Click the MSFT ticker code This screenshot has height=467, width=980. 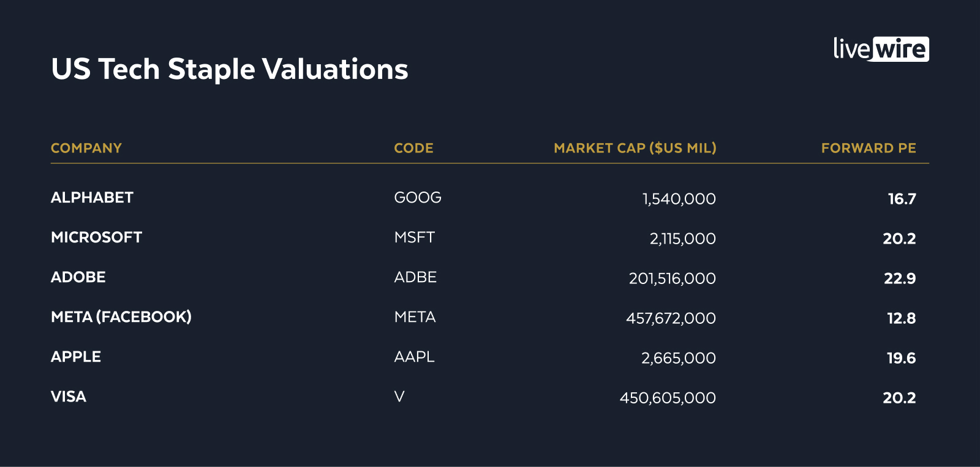pos(415,237)
